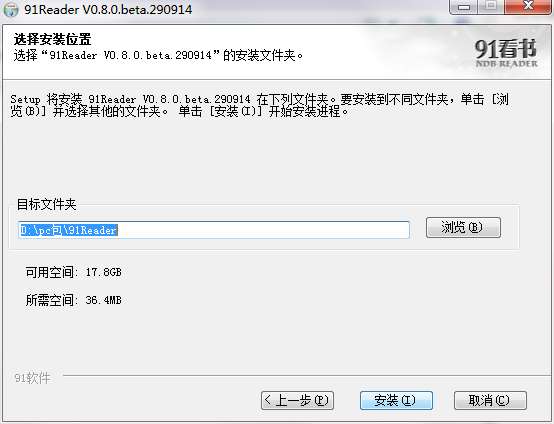Click the subtitle about choosing install folder
Screen dimensions: 554x424
pyautogui.click(x=158, y=55)
